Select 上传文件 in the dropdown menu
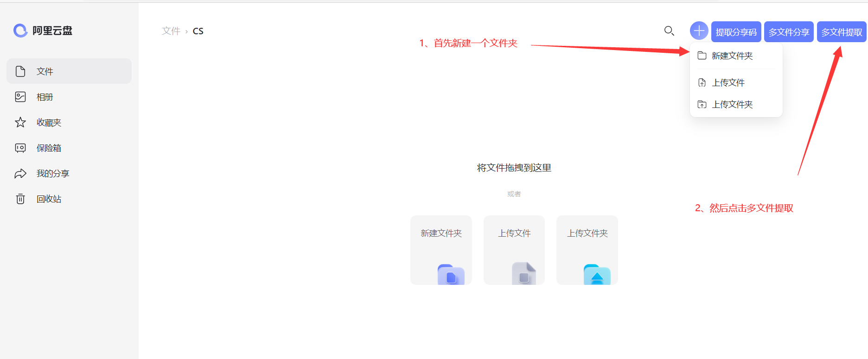Screen dimensions: 868x359 (728, 82)
